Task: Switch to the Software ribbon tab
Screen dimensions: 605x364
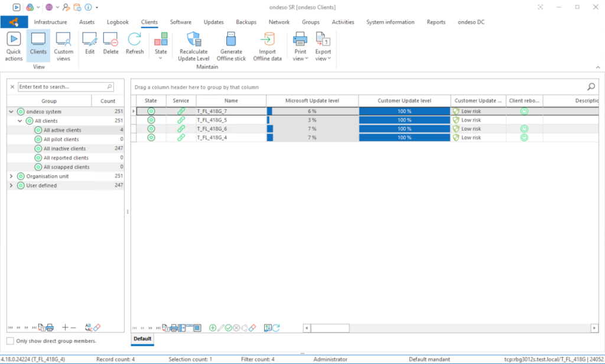Action: 181,22
